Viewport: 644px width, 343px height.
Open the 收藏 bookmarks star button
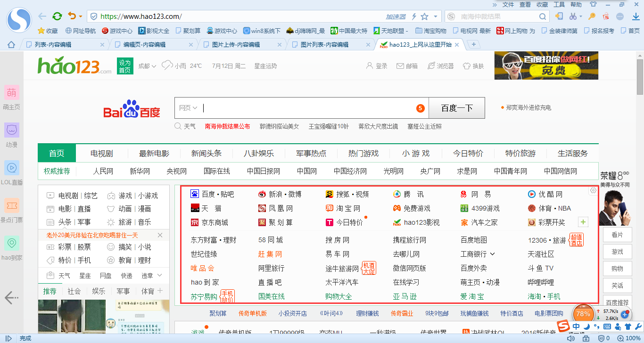tap(48, 31)
